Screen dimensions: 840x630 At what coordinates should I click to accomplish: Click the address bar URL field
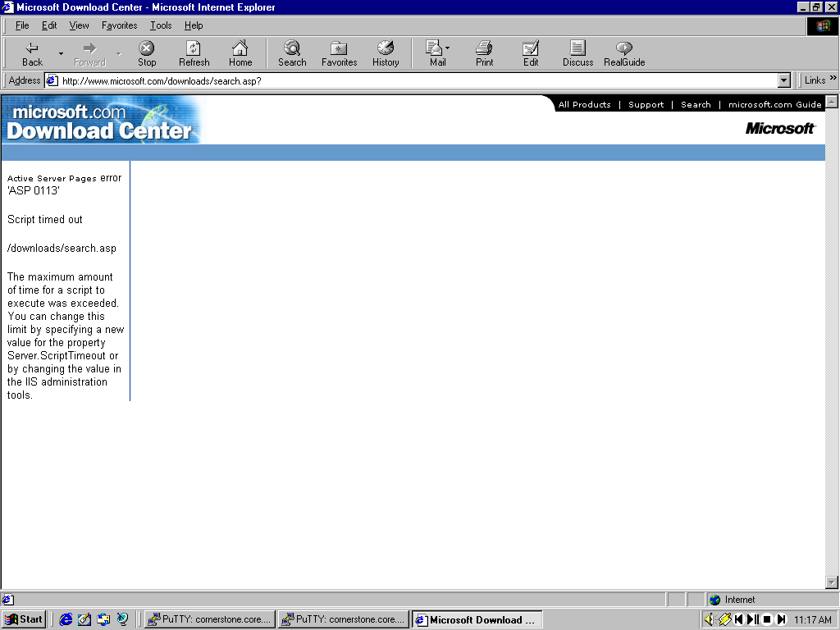tap(410, 80)
